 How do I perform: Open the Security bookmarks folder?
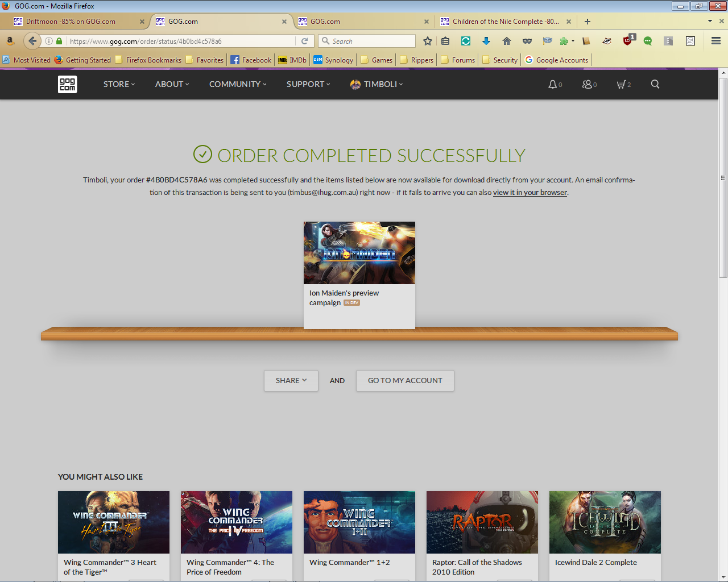pyautogui.click(x=499, y=60)
